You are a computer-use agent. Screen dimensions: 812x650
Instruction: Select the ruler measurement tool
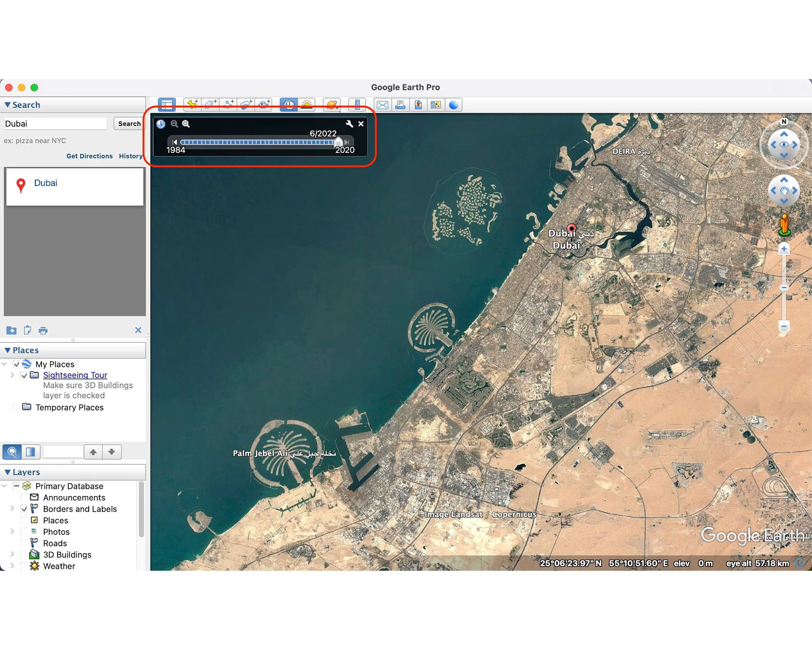[x=357, y=105]
